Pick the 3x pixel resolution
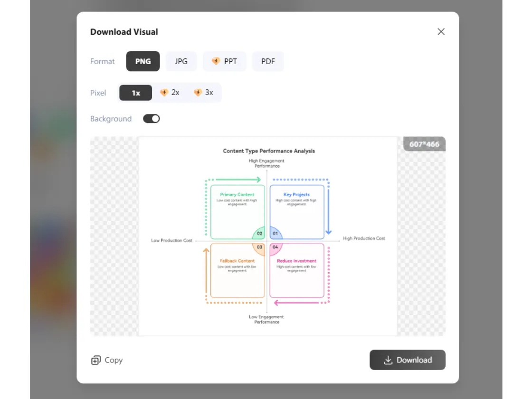This screenshot has width=532, height=399. pyautogui.click(x=204, y=93)
